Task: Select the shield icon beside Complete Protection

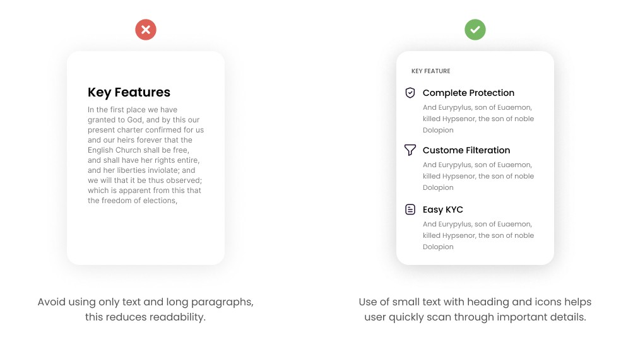Action: pyautogui.click(x=410, y=93)
